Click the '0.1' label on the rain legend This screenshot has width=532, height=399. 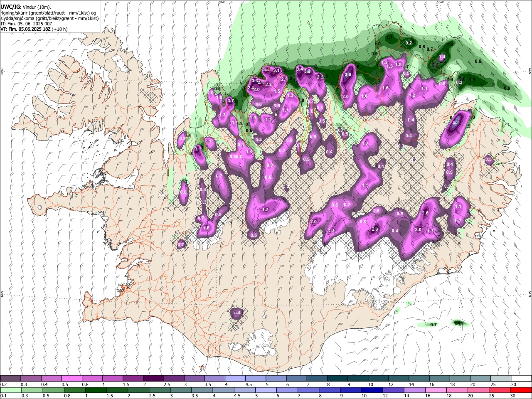click(x=3, y=396)
